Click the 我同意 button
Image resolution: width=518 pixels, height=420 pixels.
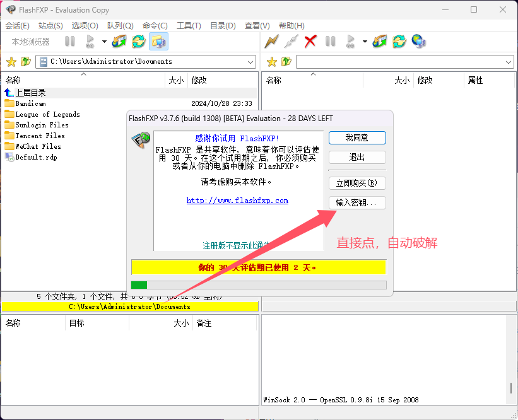[356, 137]
